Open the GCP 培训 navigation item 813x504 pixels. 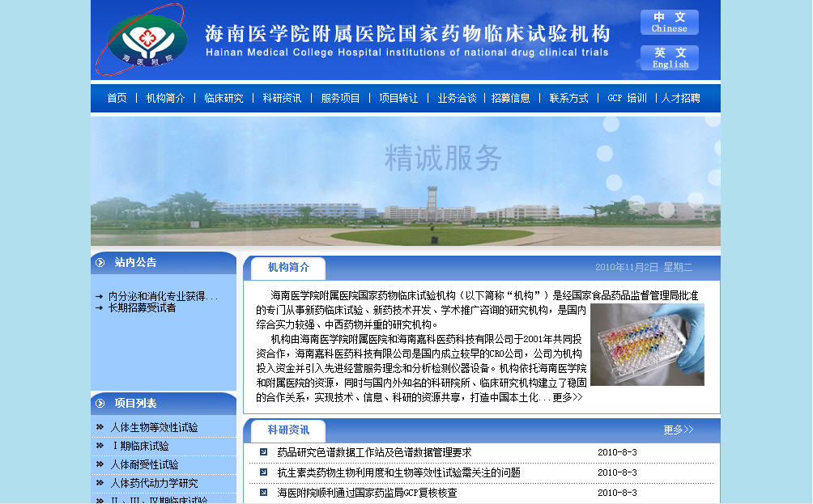coord(627,98)
